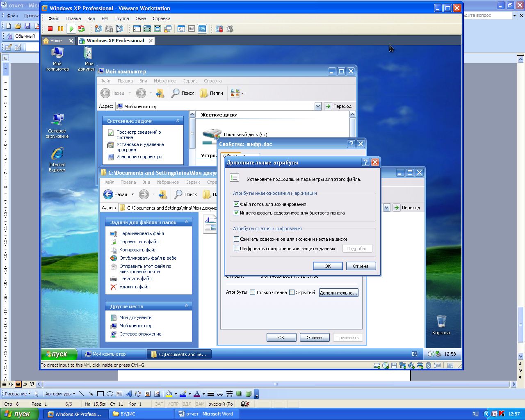The height and width of the screenshot is (420, 525).
Task: Click the Line tool in Word drawing toolbar
Action: (81, 394)
